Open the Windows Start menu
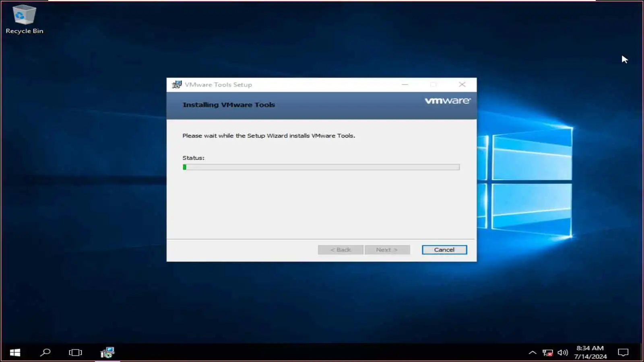The width and height of the screenshot is (644, 362). click(15, 353)
